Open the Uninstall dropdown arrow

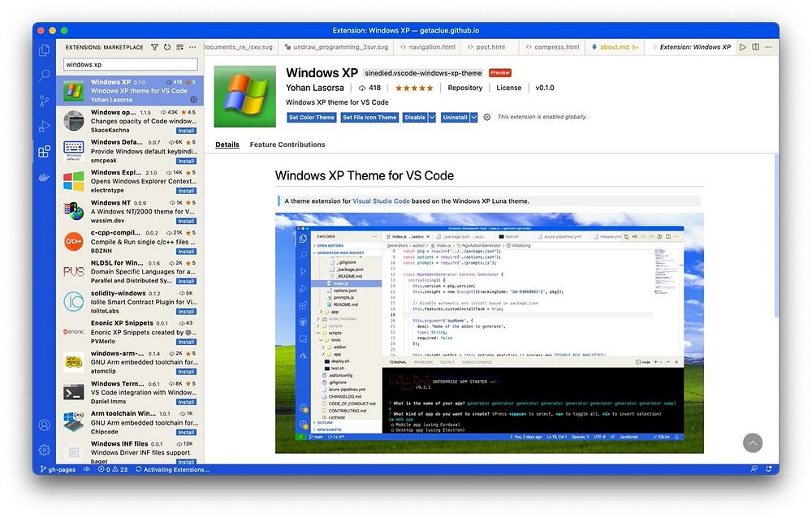pos(473,118)
